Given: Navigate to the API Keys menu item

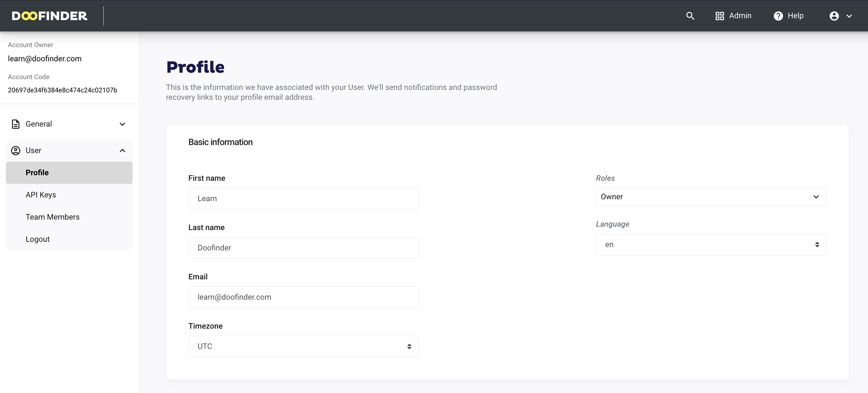Looking at the screenshot, I should click(40, 195).
